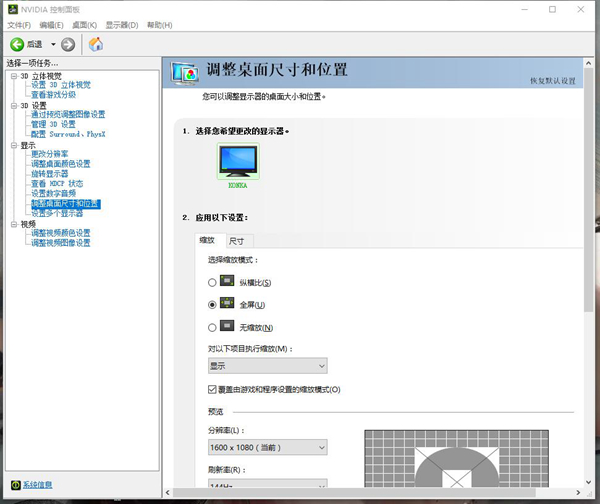Open 通过预览调整图像设置 task

[68, 114]
